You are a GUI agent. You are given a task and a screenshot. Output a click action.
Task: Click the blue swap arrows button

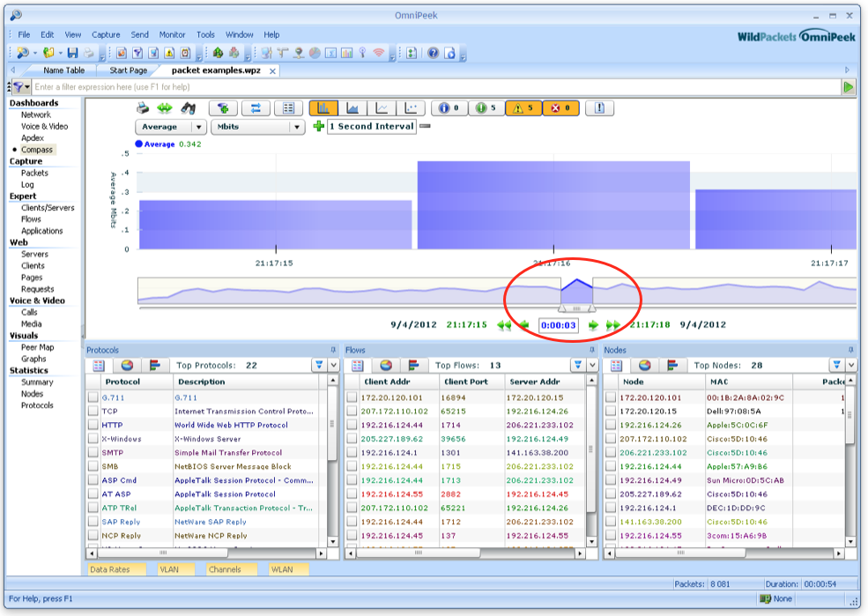pos(256,108)
